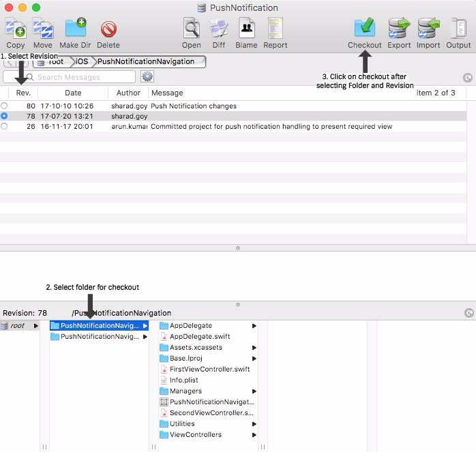Click the PushNotificationNavigation breadcrumb segment
Image resolution: width=476 pixels, height=452 pixels.
pyautogui.click(x=146, y=61)
